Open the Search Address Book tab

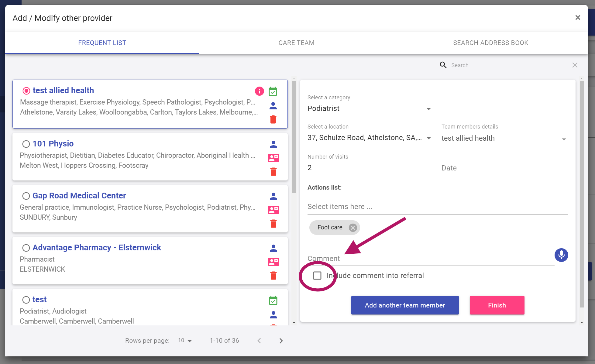coord(490,43)
